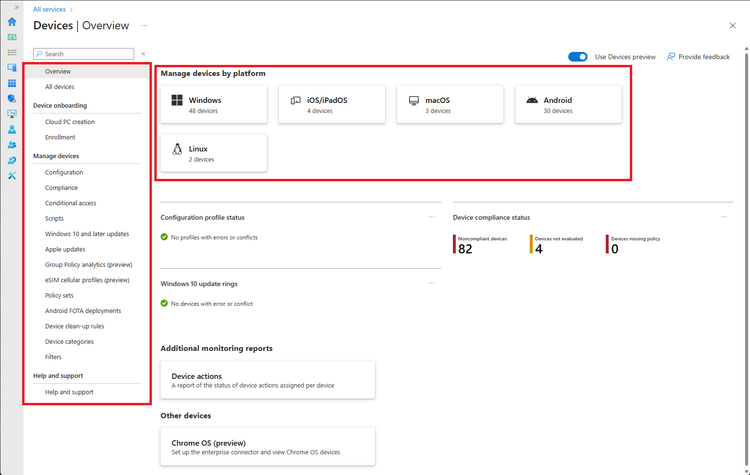The height and width of the screenshot is (475, 750).
Task: Click the Windows logo icon
Action: [177, 100]
